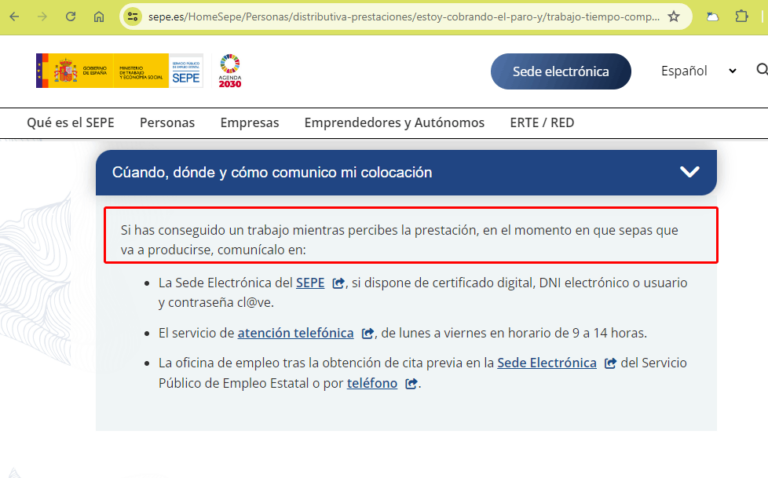The width and height of the screenshot is (768, 478).
Task: Open the ERTE / RED menu
Action: pos(542,122)
